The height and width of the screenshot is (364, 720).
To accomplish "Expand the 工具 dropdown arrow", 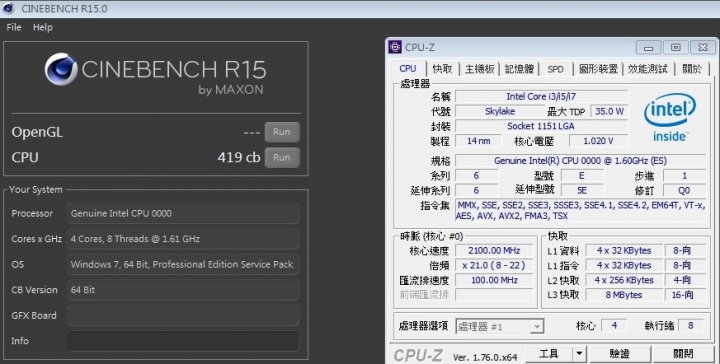I will click(x=579, y=354).
